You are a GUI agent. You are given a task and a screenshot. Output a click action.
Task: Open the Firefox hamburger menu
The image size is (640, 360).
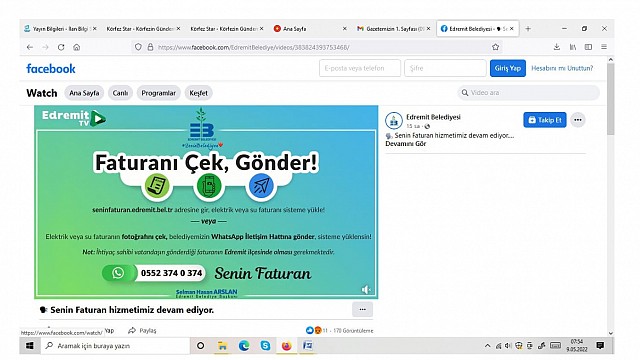click(604, 47)
